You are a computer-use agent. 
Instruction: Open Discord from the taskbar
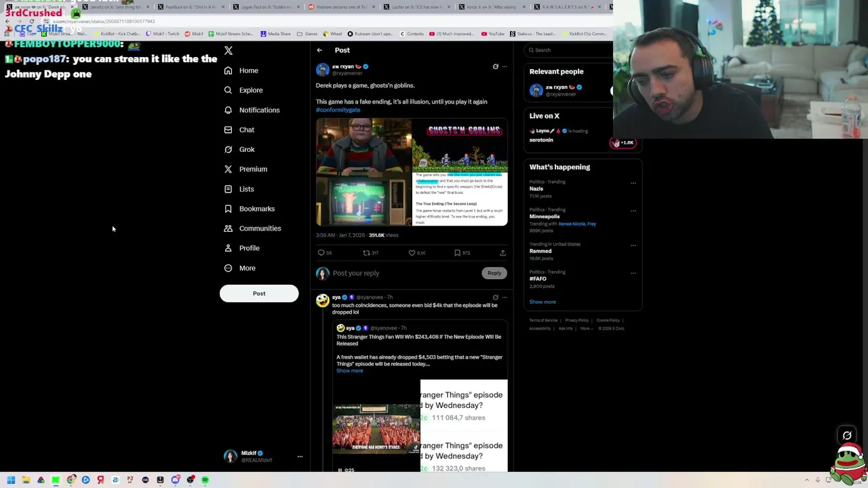click(175, 480)
